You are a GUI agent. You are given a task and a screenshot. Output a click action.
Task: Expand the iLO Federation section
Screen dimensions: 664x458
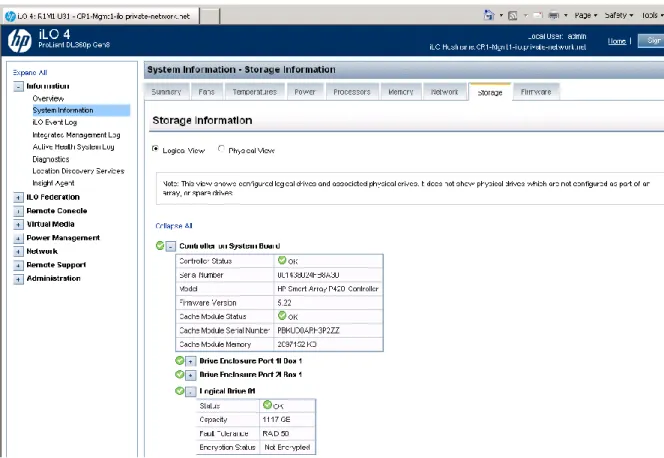18,198
